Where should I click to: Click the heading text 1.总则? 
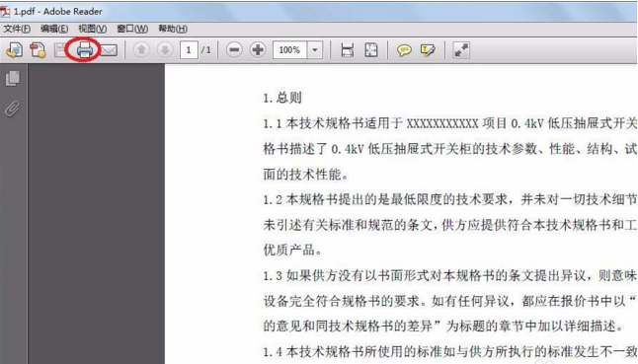282,98
